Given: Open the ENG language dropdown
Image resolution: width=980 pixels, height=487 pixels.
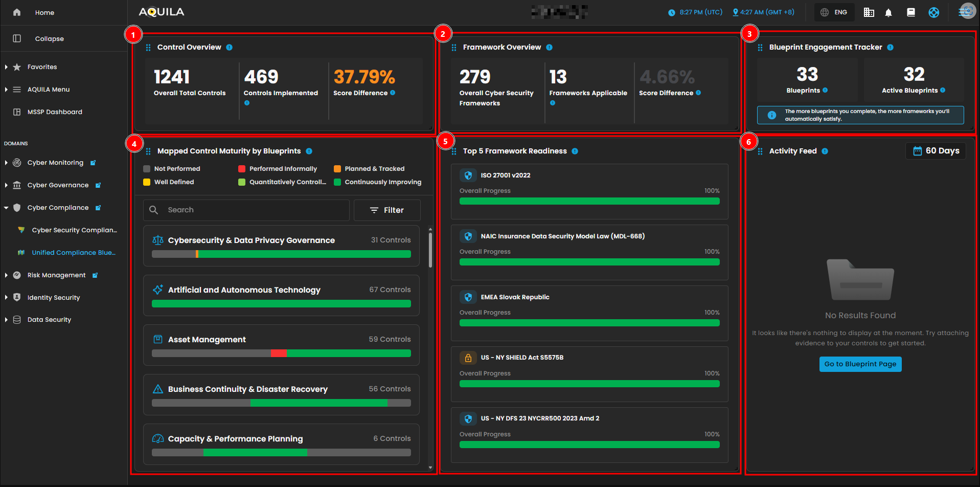Looking at the screenshot, I should [x=834, y=13].
